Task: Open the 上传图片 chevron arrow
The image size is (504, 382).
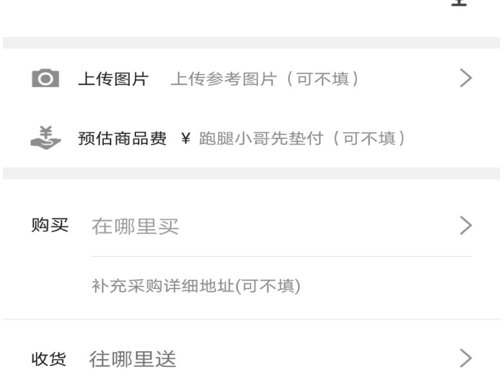Action: click(466, 78)
